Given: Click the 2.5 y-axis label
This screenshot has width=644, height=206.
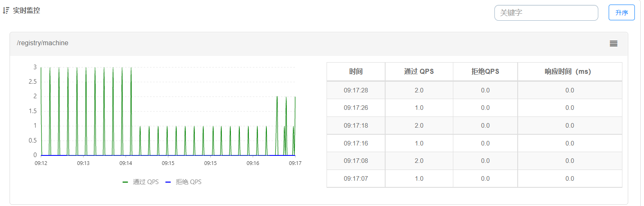Looking at the screenshot, I should 33,82.
